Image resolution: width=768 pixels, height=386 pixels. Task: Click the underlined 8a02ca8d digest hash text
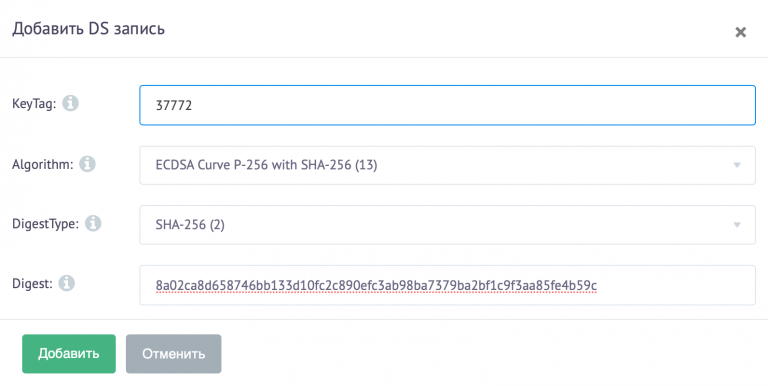376,285
